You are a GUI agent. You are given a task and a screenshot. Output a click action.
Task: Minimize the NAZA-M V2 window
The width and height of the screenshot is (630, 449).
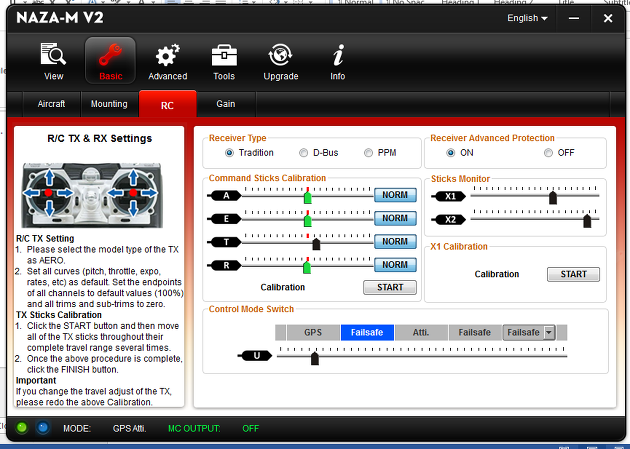[574, 18]
